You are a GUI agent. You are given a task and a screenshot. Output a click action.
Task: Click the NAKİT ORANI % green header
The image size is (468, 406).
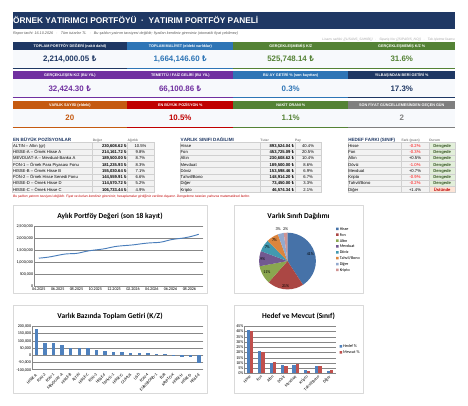tap(290, 105)
